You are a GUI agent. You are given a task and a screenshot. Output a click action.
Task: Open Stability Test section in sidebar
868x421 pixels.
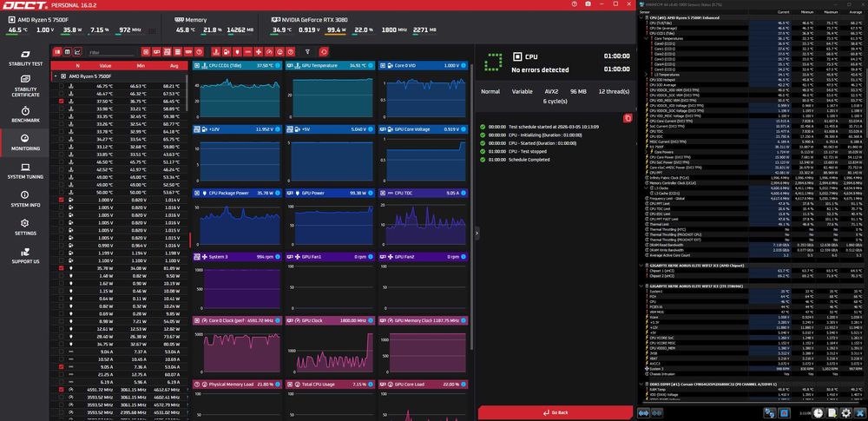pos(25,59)
